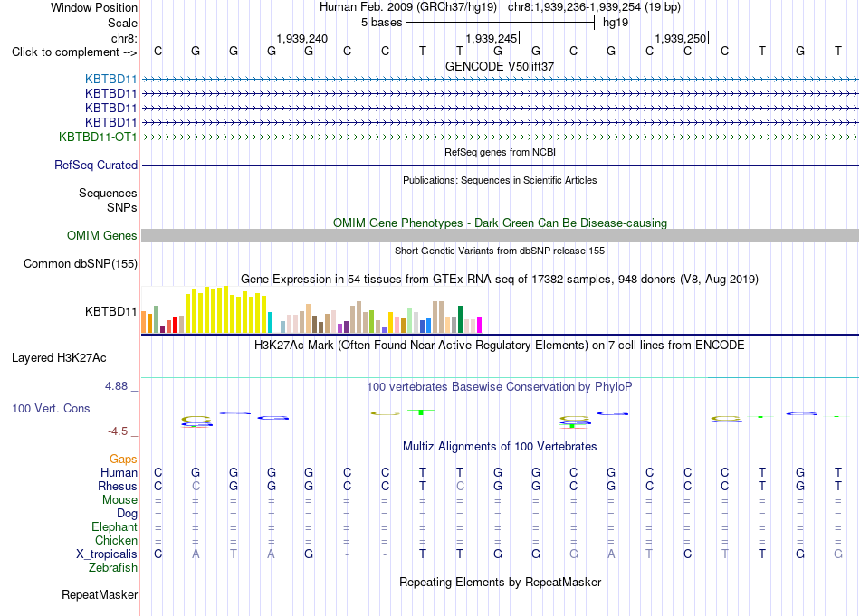Click the 'Click to complement -->' label
Viewport: 860px width, 616px height.
tap(74, 52)
